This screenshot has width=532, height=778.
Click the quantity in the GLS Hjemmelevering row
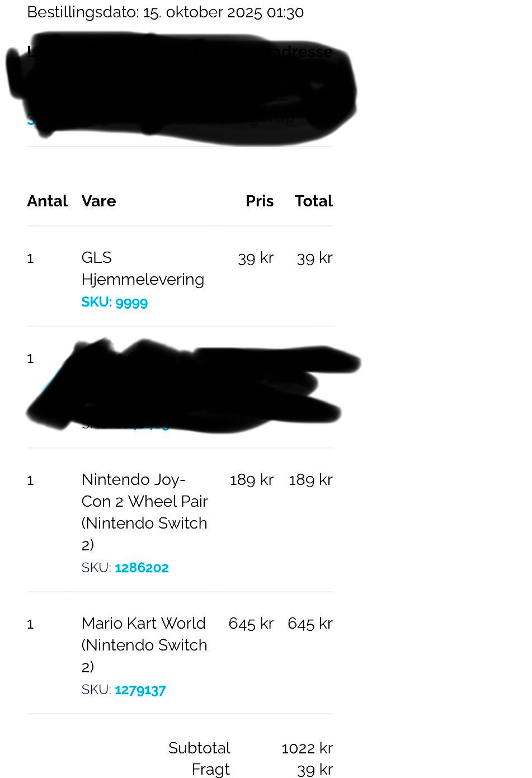coord(30,258)
